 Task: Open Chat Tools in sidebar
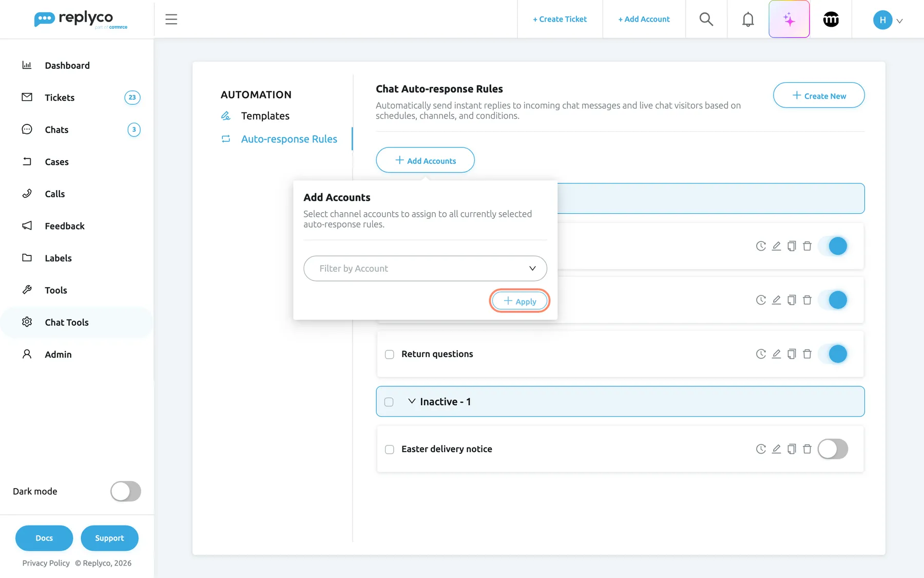click(x=77, y=322)
